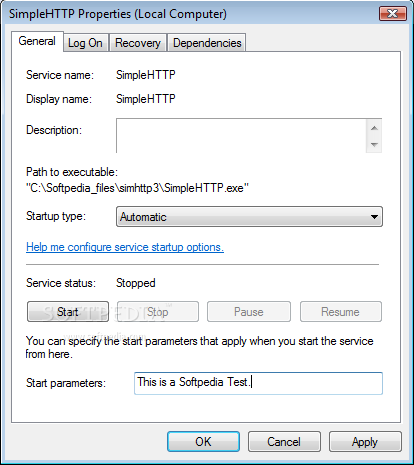
Task: Open the Dependencies tab
Action: click(x=207, y=43)
